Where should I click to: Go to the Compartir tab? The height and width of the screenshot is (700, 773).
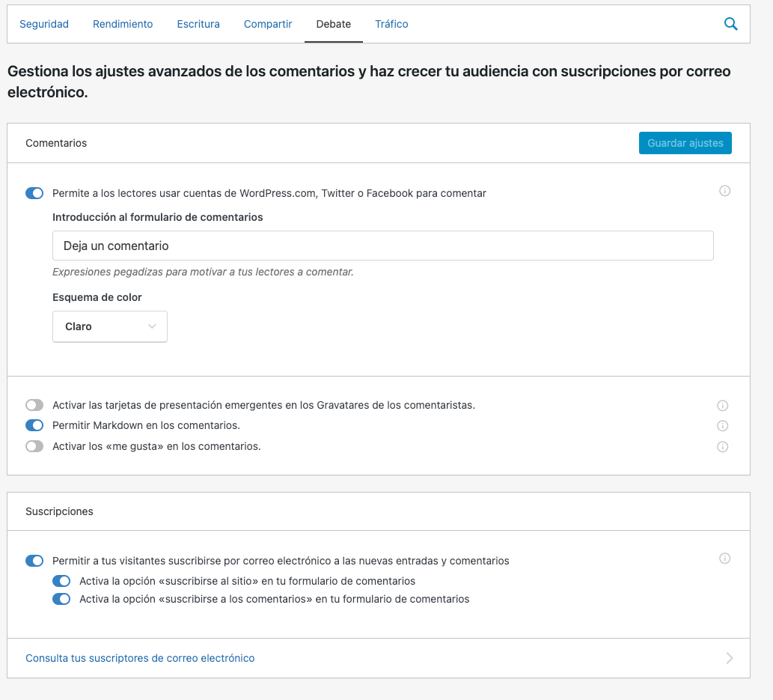click(268, 24)
